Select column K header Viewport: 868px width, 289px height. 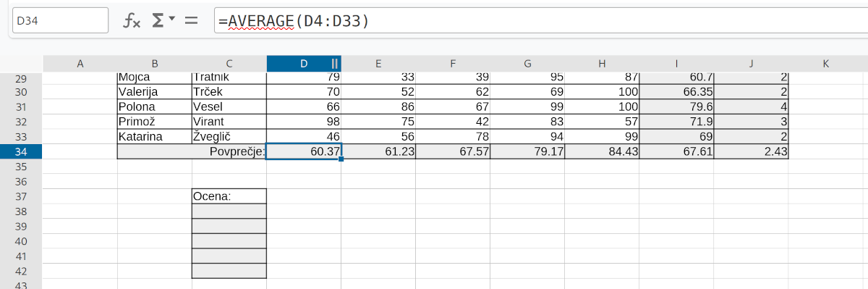[x=825, y=64]
